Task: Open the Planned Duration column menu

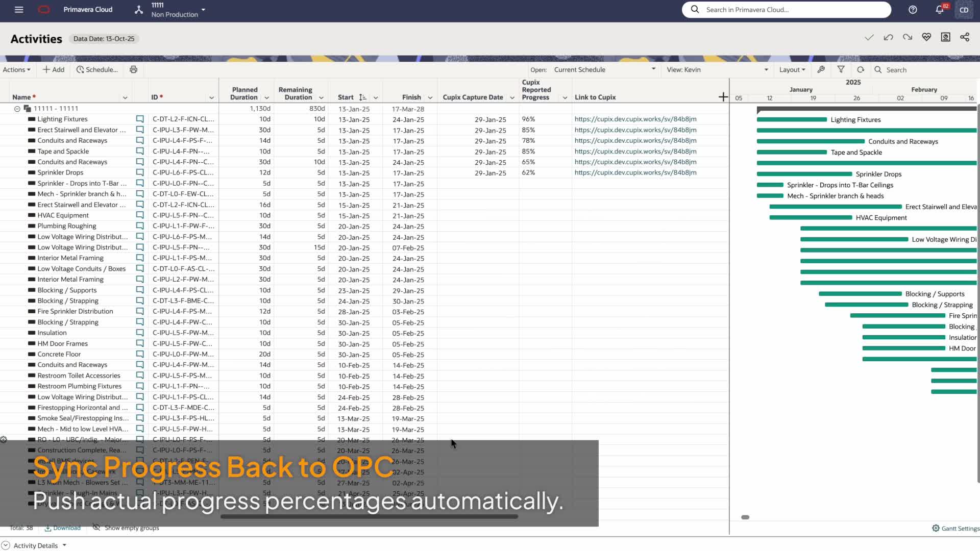Action: [266, 97]
